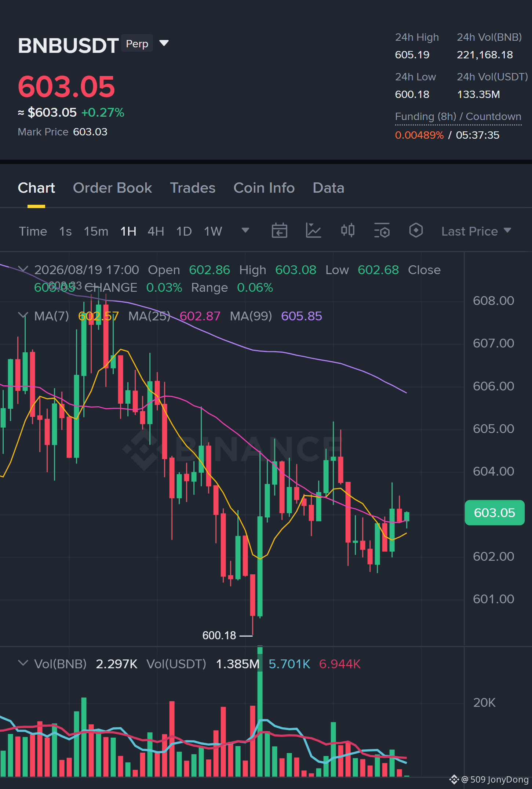Viewport: 532px width, 789px height.
Task: Open the calendar date jump icon
Action: [279, 231]
